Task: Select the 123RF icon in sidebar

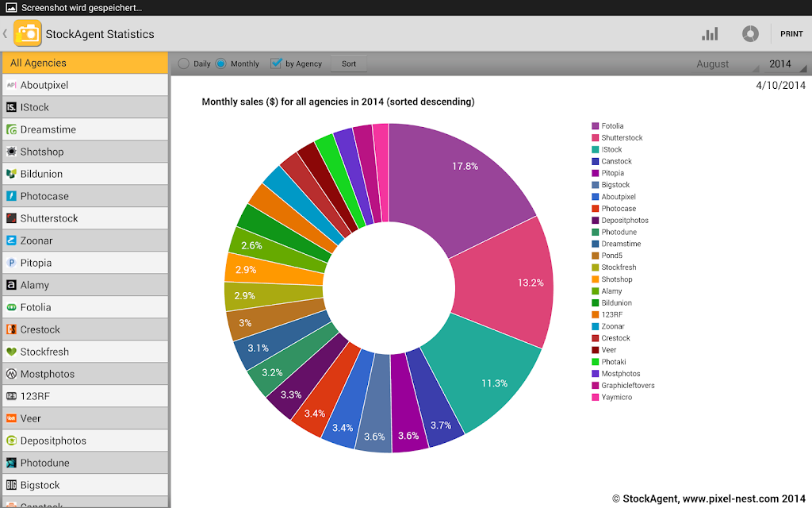Action: 11,396
